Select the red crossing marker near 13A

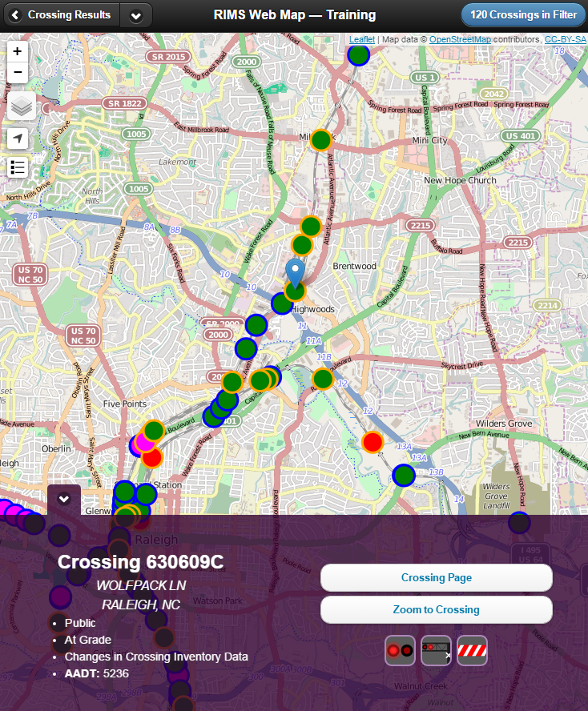point(373,442)
